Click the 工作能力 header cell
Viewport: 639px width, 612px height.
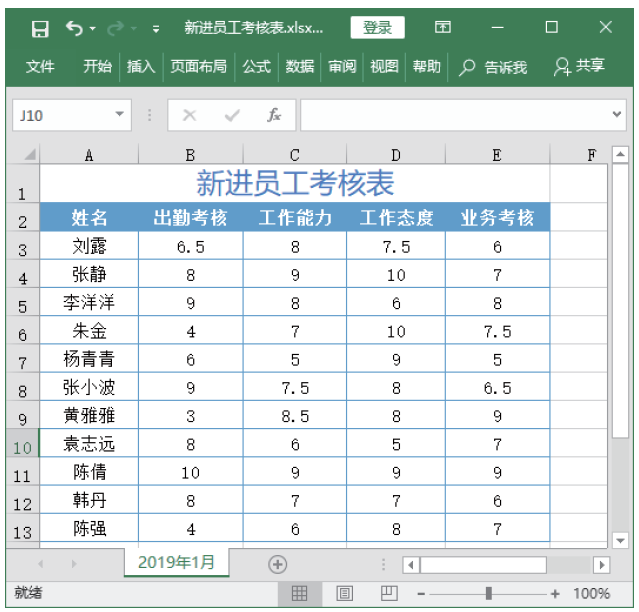pos(295,217)
